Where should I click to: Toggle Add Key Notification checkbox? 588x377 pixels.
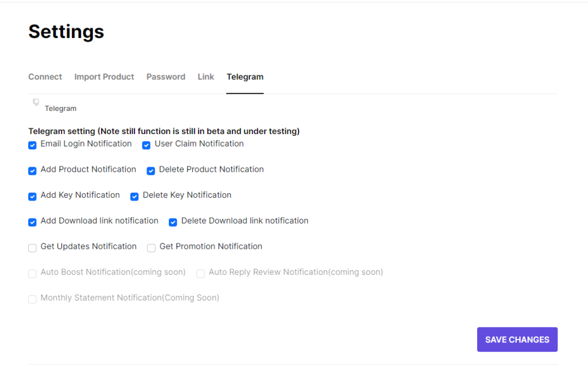32,197
